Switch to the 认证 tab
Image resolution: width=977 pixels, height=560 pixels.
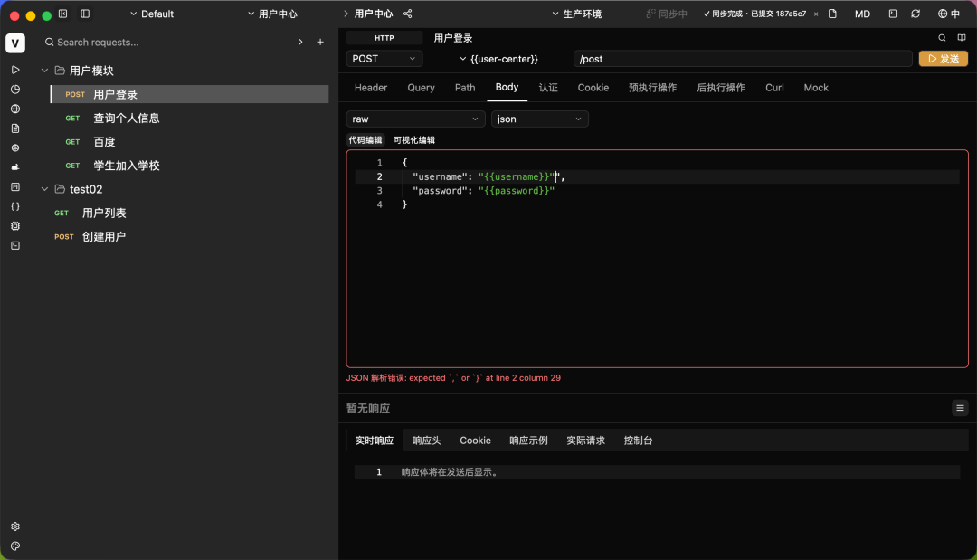pos(548,88)
